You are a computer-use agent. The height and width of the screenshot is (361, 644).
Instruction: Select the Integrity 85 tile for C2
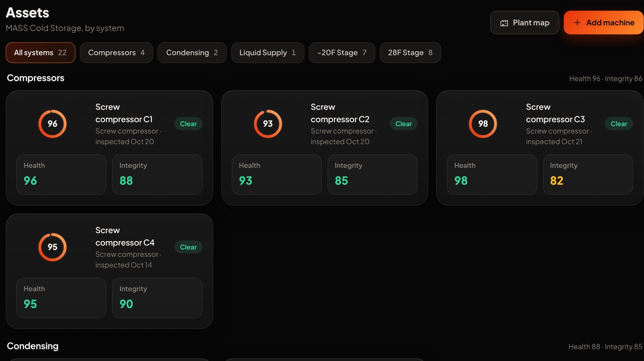point(372,174)
